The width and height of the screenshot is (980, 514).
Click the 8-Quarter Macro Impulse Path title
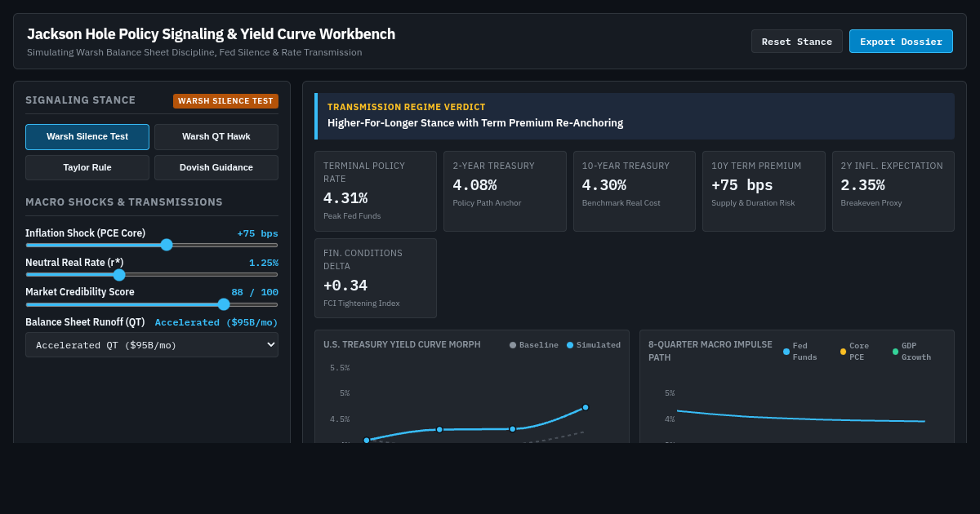710,351
